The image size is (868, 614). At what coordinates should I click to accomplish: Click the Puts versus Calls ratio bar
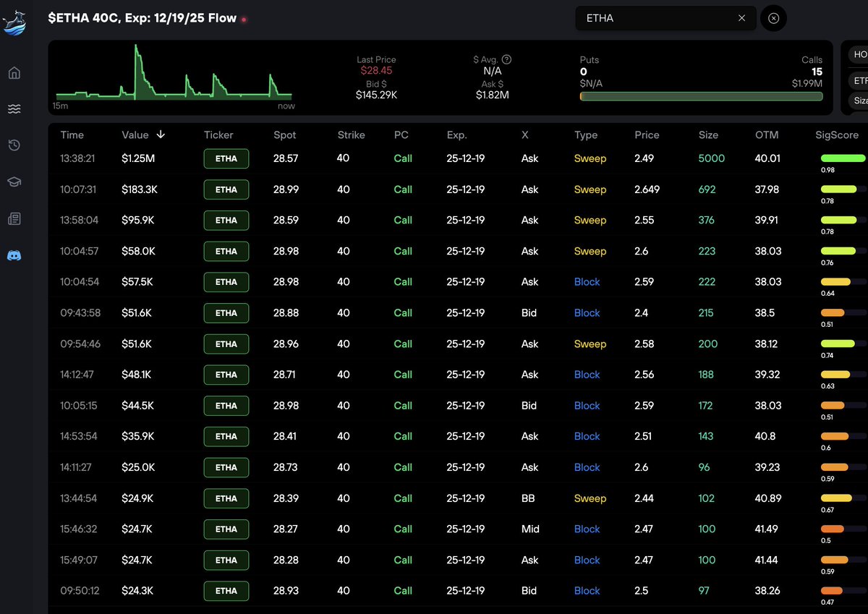701,95
